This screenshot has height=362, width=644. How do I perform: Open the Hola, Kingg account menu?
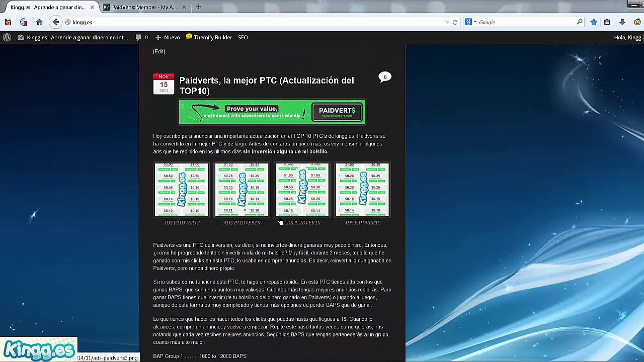627,37
